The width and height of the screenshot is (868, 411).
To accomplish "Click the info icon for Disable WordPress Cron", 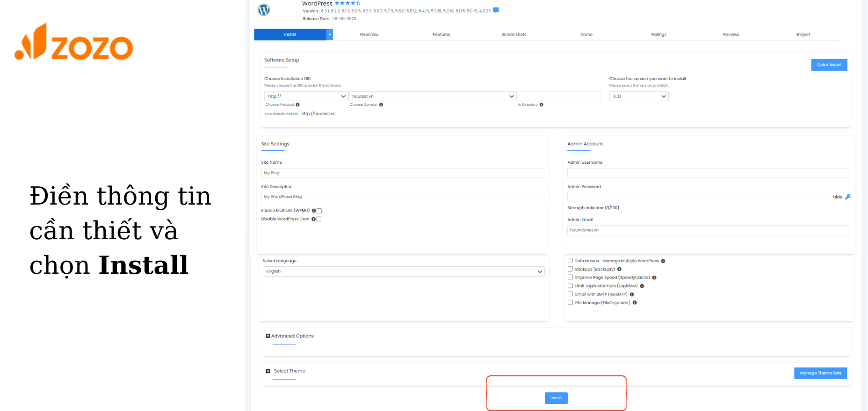I will coord(313,219).
